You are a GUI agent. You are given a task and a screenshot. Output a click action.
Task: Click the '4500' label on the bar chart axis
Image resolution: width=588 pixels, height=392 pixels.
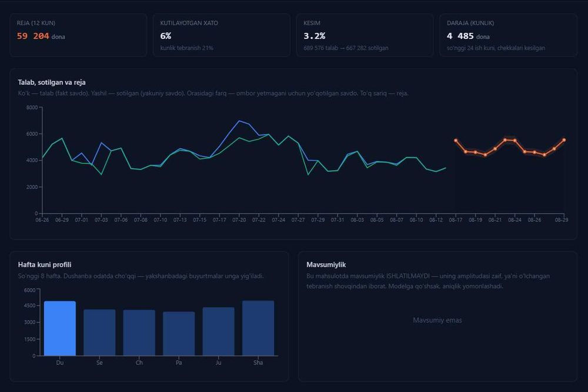pos(29,305)
